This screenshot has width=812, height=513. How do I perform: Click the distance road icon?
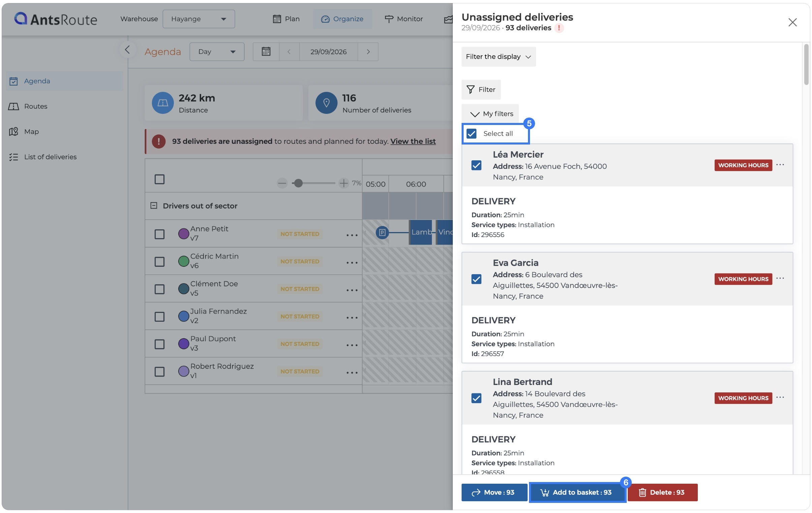coord(162,103)
